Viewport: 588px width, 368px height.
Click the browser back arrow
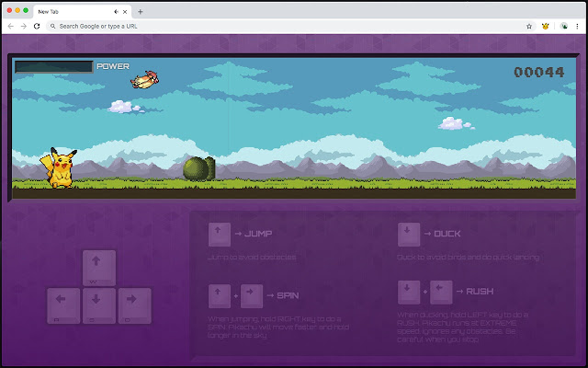pyautogui.click(x=10, y=27)
